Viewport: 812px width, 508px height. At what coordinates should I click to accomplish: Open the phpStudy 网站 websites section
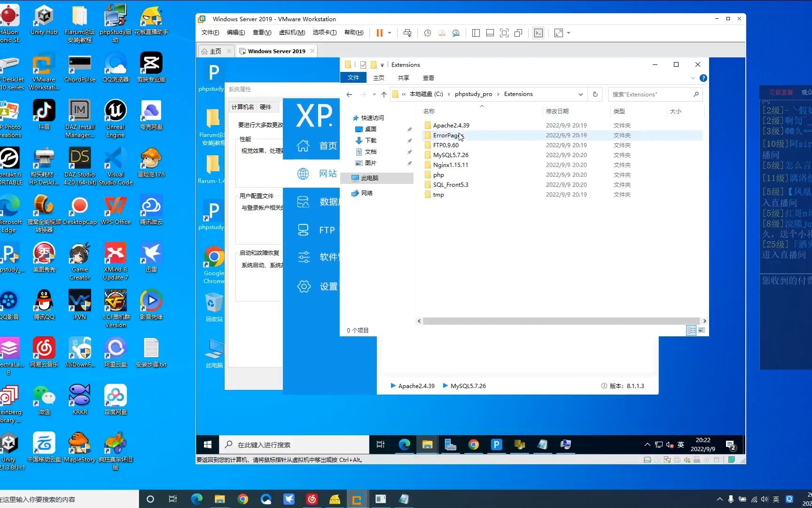point(315,174)
